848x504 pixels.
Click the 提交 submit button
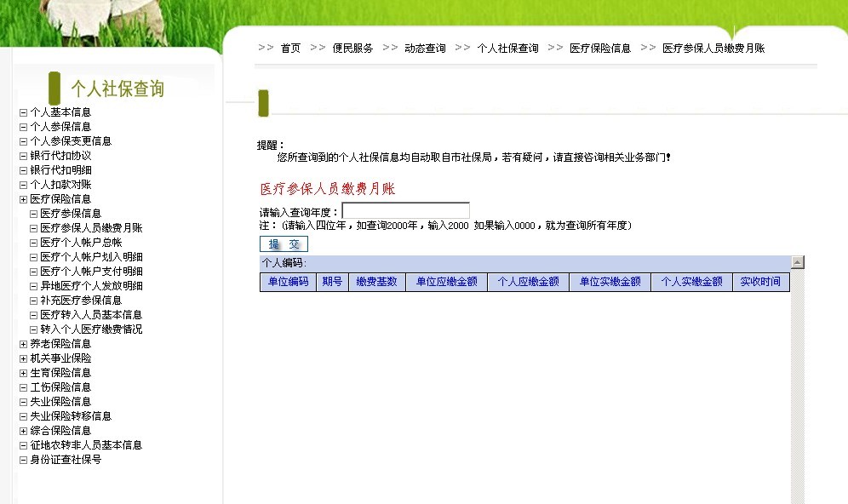[x=283, y=243]
